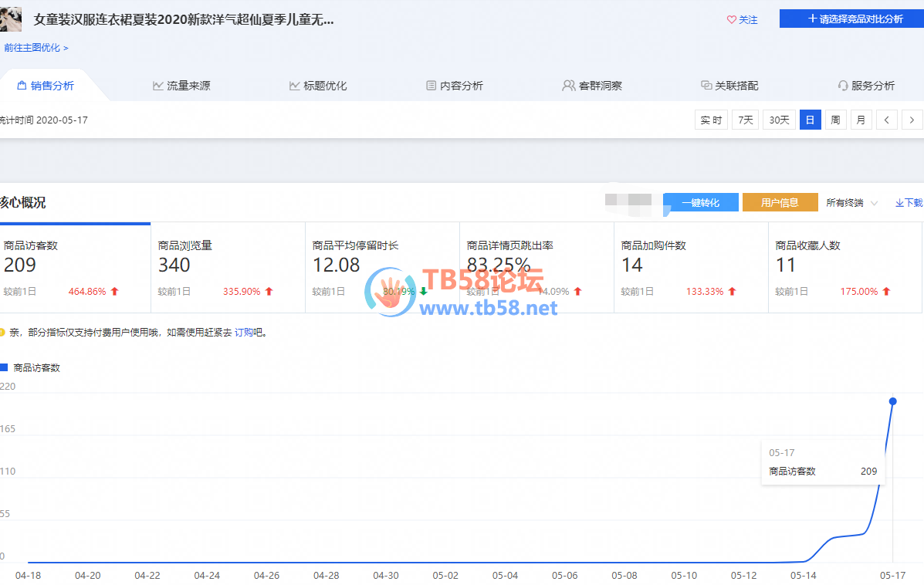This screenshot has height=585, width=924.
Task: Click the 流量来源 chart icon
Action: (158, 86)
